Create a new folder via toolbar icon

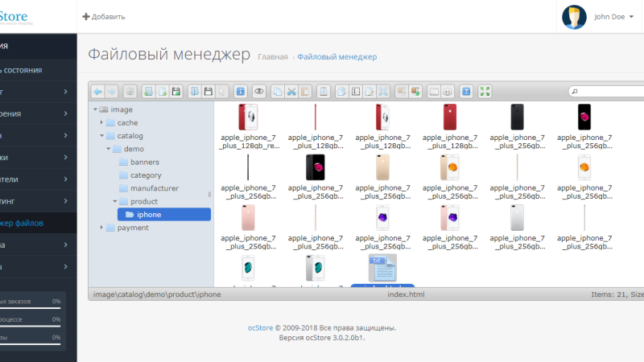point(149,92)
